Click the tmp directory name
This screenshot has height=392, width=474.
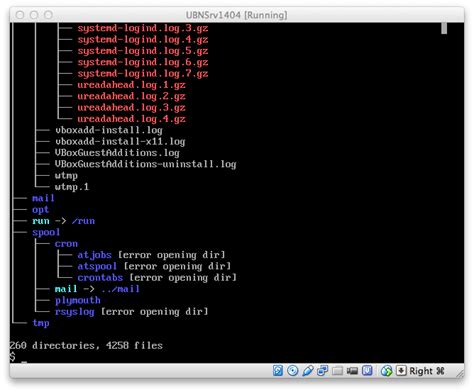[41, 323]
